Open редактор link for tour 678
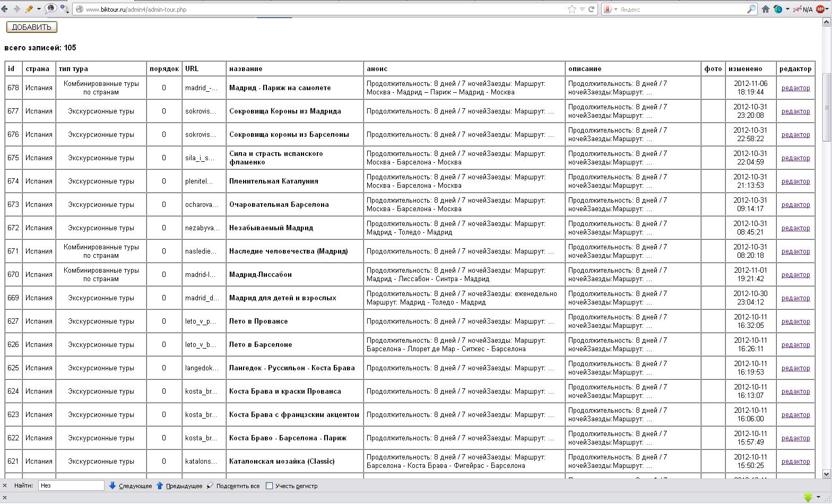832x504 pixels. tap(795, 88)
